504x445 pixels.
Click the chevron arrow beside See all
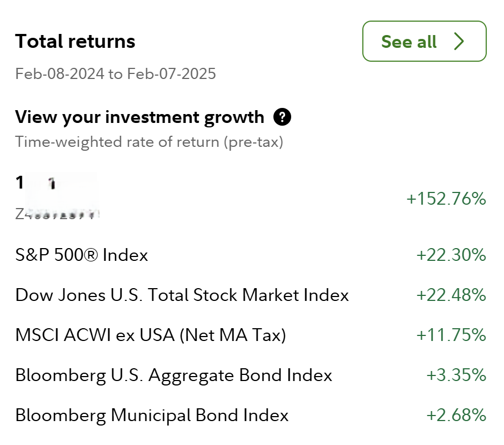458,42
